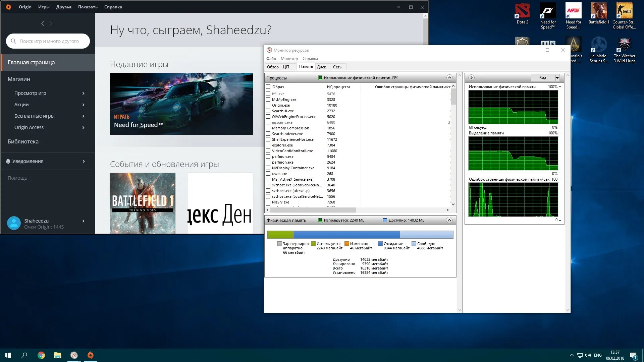Switch to the Обзор tab
The image size is (644, 362).
coord(273,67)
